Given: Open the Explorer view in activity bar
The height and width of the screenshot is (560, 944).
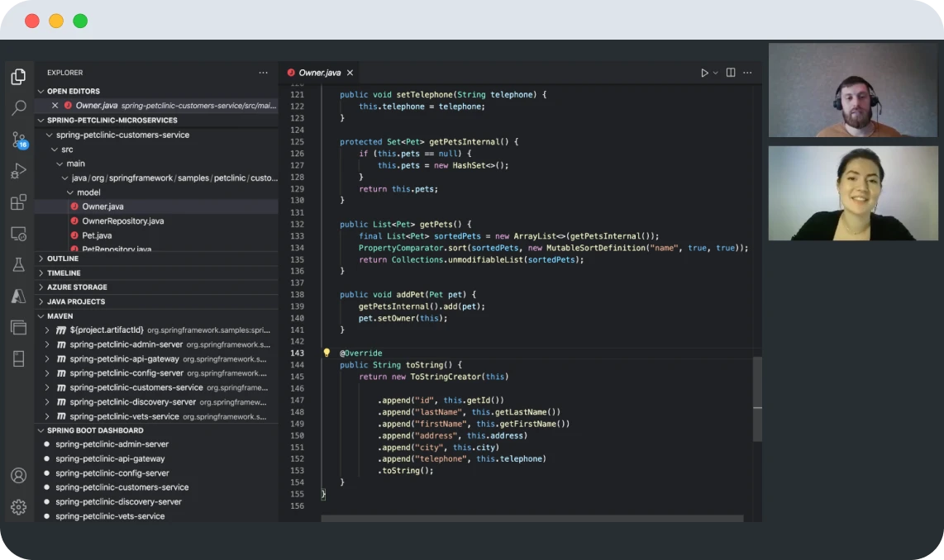Looking at the screenshot, I should (x=18, y=77).
